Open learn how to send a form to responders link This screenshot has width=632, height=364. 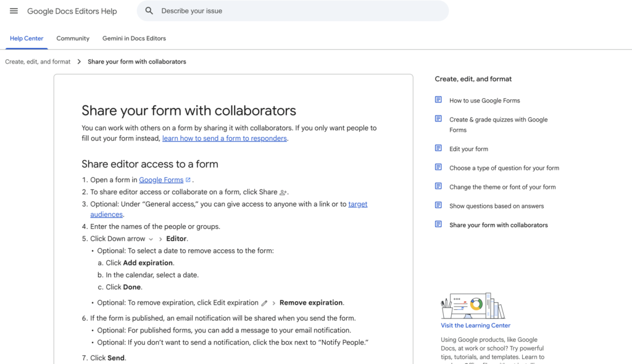coord(225,138)
